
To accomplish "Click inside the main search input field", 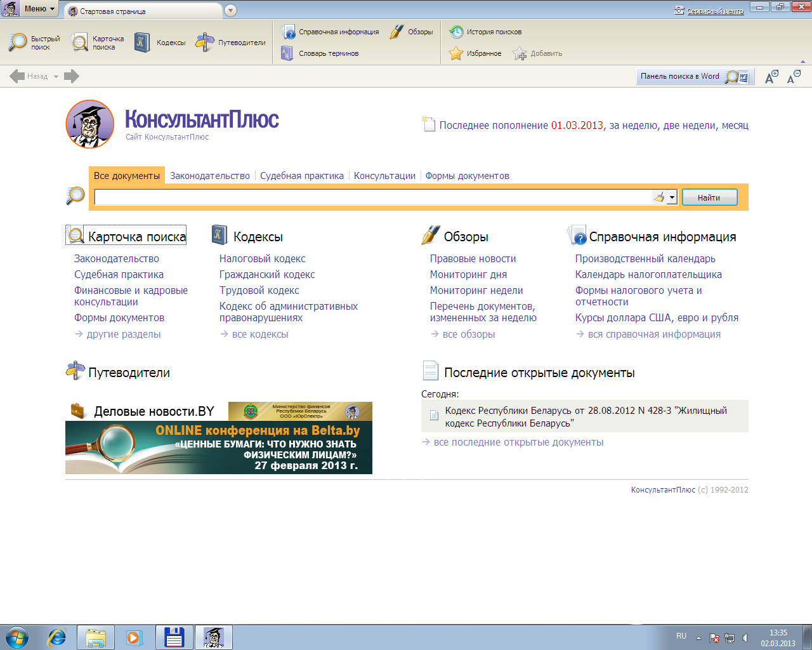I will point(374,197).
